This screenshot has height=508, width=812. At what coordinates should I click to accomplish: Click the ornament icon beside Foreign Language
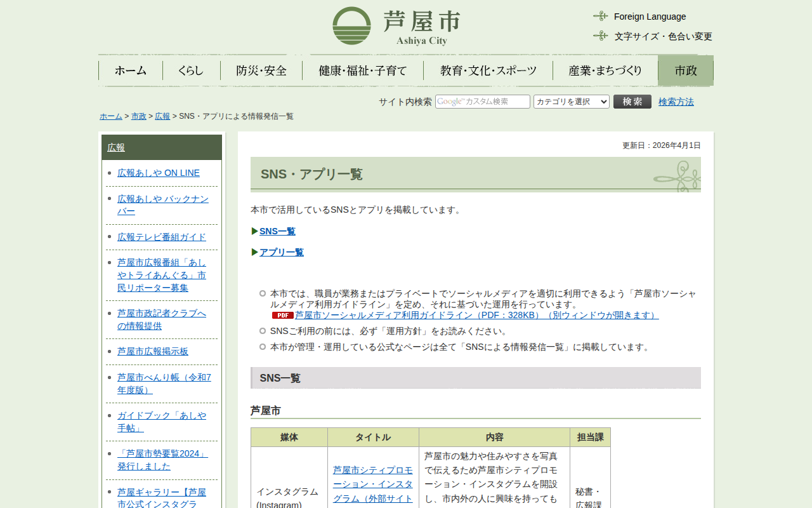pyautogui.click(x=600, y=17)
